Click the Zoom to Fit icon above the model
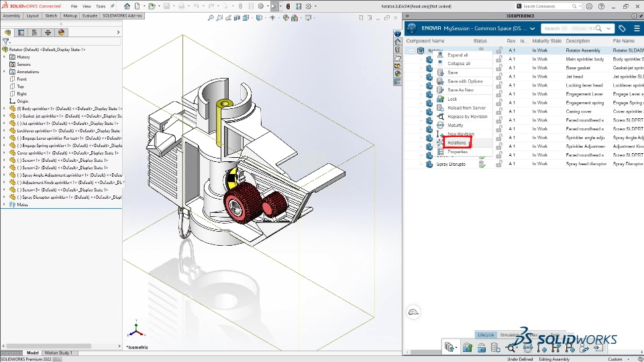This screenshot has height=362, width=644. (x=211, y=17)
